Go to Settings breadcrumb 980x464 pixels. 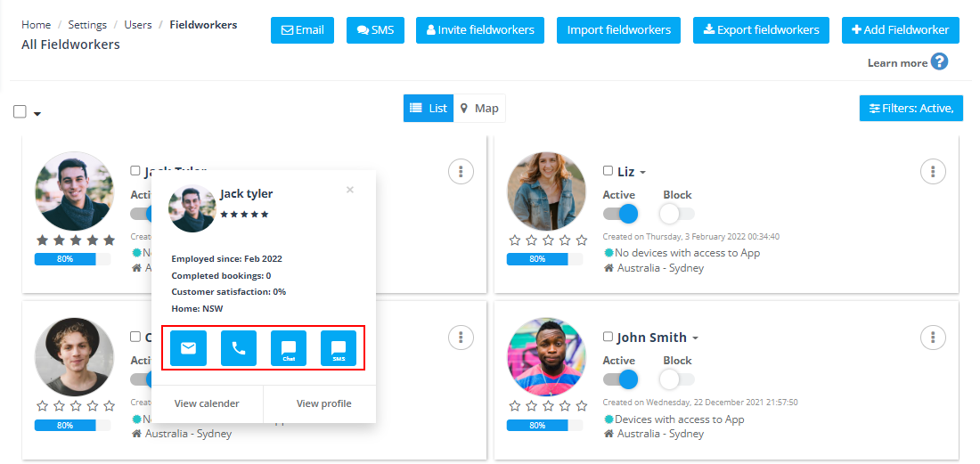tap(87, 25)
